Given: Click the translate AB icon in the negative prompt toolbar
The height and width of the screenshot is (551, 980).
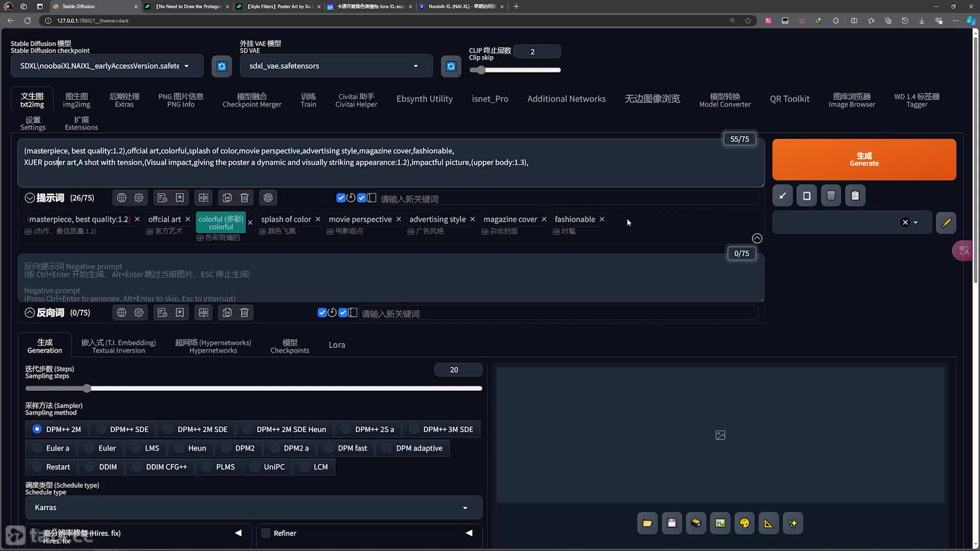Looking at the screenshot, I should [x=203, y=312].
